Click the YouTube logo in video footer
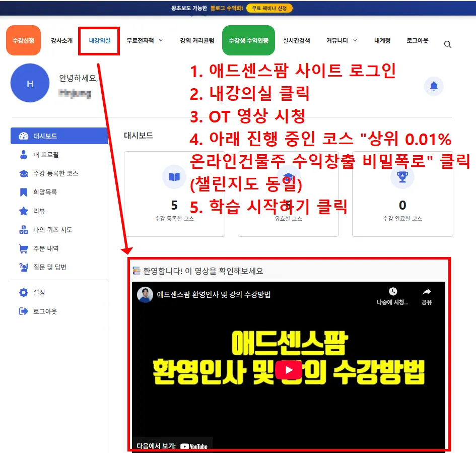 tap(194, 446)
